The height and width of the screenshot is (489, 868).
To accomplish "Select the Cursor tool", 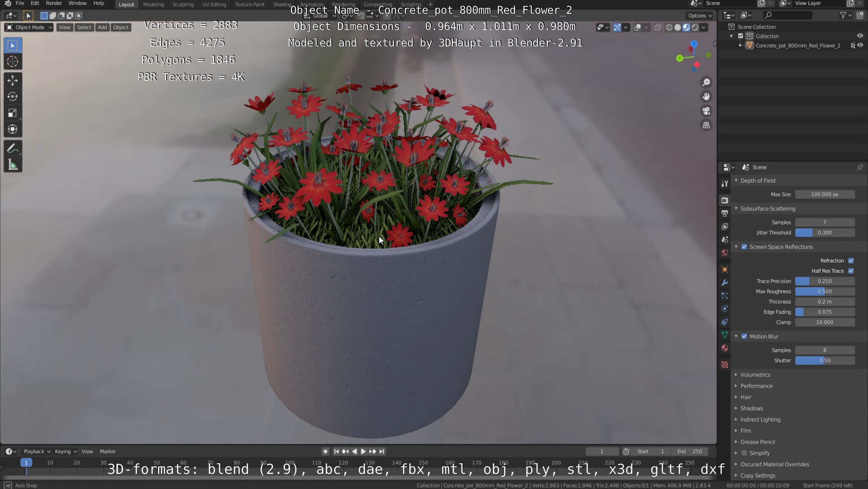I will [x=13, y=62].
